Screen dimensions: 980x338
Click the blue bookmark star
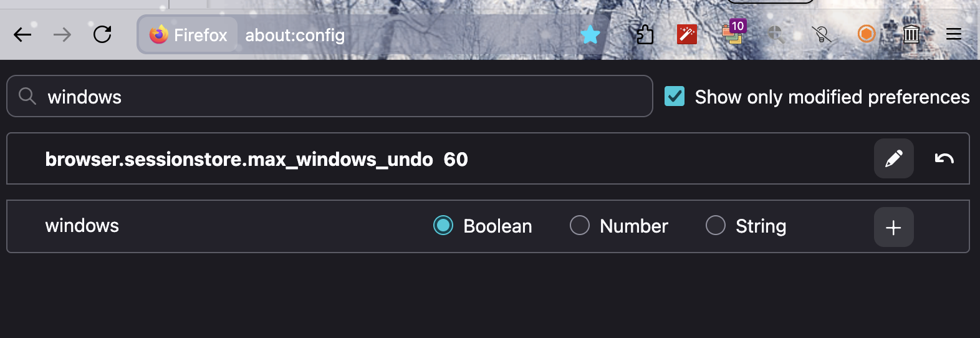tap(590, 34)
